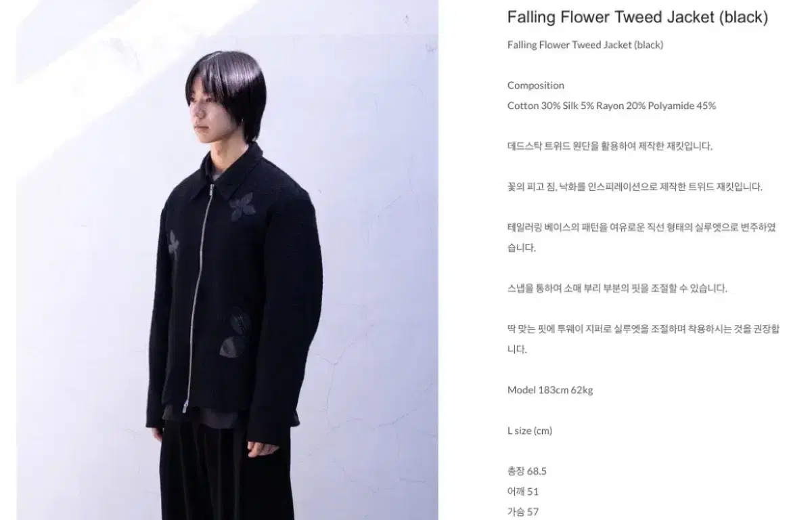This screenshot has height=520, width=812.
Task: Click the Cotton 30% Silk 5% composition line
Action: 611,106
